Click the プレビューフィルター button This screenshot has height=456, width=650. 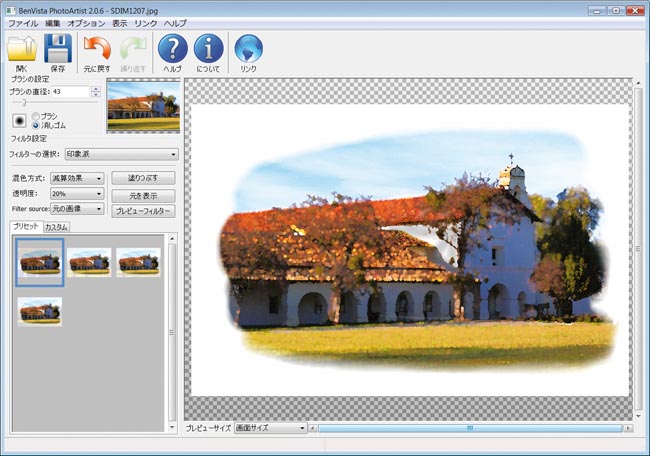[x=143, y=211]
